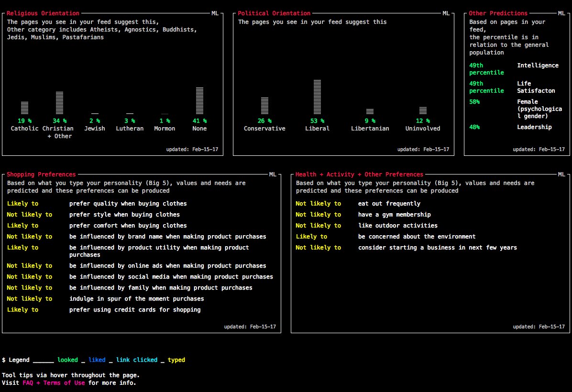Click the ML badge on Shopping Preferences panel
Image resolution: width=572 pixels, height=392 pixels.
(x=273, y=174)
